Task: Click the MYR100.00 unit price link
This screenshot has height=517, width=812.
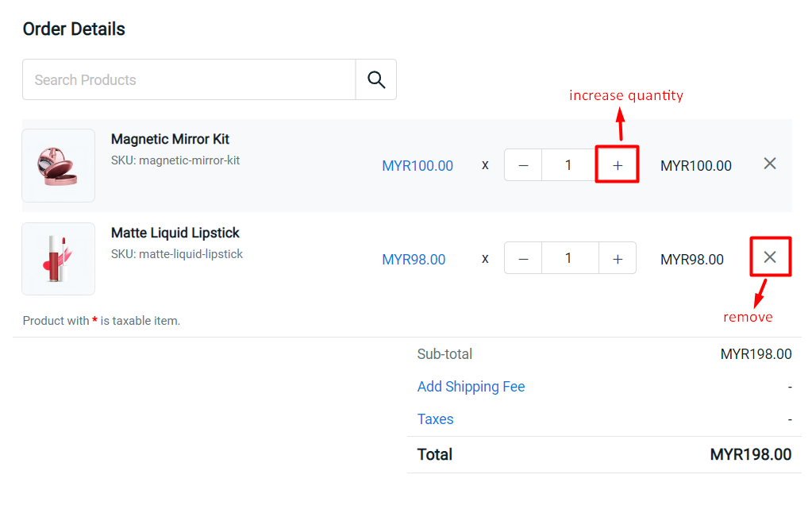Action: point(418,165)
